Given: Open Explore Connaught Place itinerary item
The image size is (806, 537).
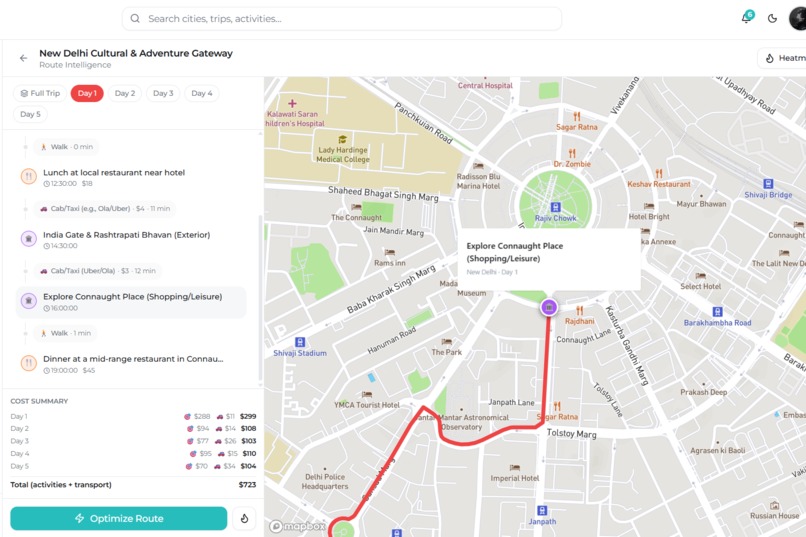Looking at the screenshot, I should point(131,302).
